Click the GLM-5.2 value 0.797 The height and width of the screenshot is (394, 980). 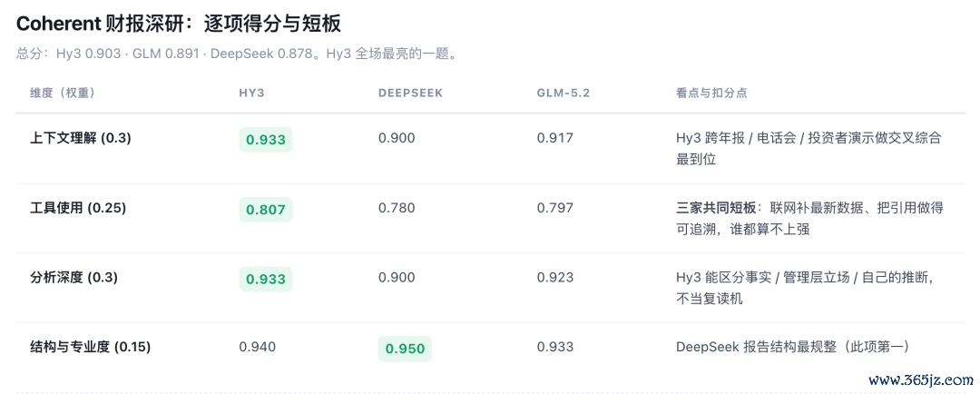tap(555, 208)
